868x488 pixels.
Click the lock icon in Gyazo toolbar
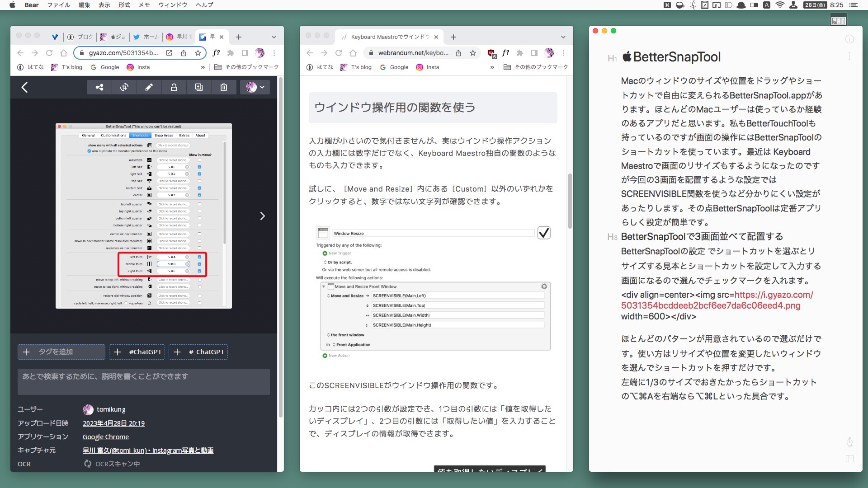pyautogui.click(x=174, y=87)
